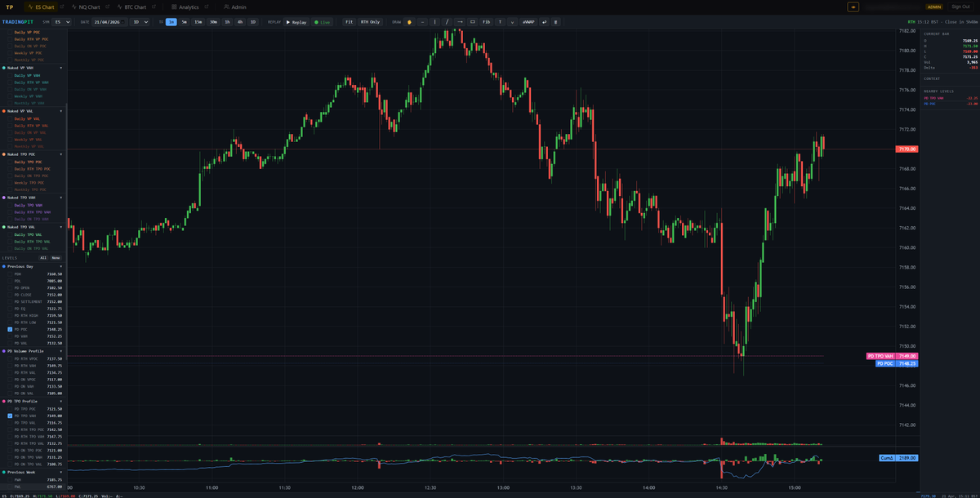Select the 30m timeframe
The width and height of the screenshot is (980, 498).
click(213, 22)
